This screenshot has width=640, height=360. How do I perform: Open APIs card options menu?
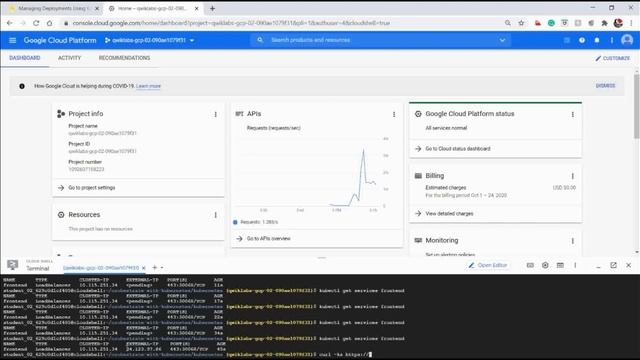[394, 114]
